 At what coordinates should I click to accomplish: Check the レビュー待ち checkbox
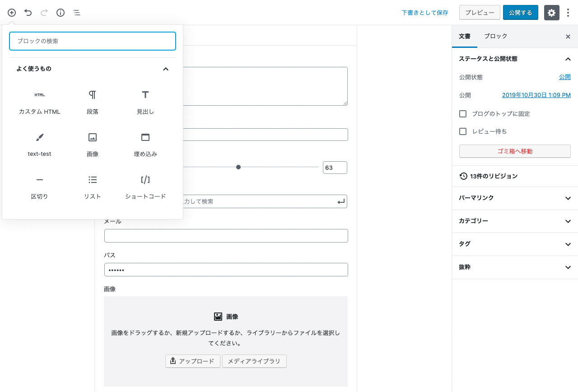point(463,131)
